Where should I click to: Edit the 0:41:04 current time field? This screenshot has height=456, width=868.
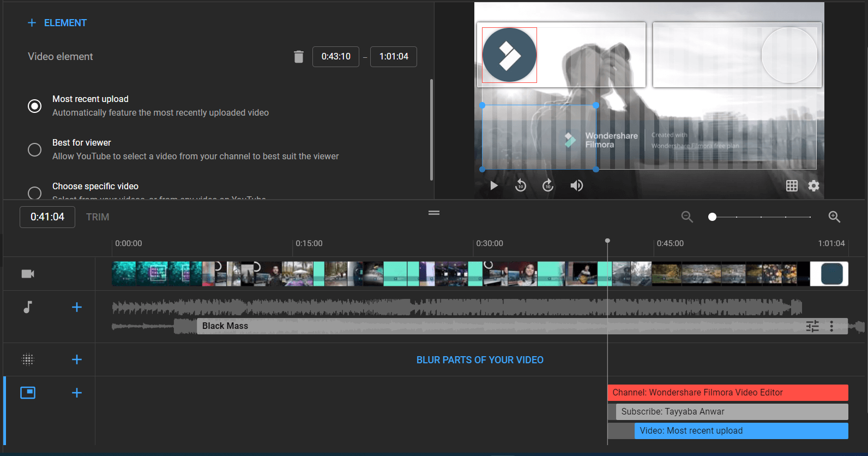click(x=47, y=217)
